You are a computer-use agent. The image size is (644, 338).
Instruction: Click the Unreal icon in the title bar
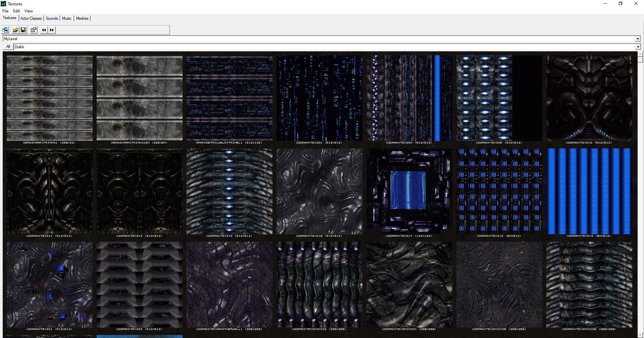tap(3, 4)
